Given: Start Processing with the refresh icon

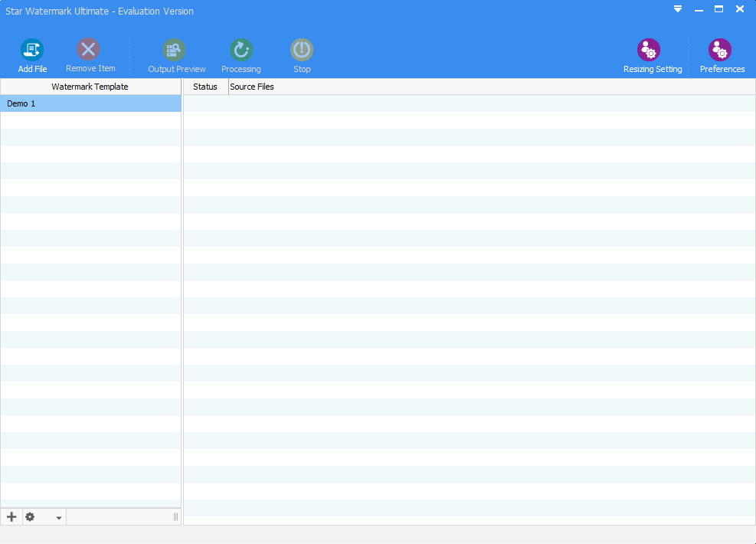Looking at the screenshot, I should [x=241, y=50].
